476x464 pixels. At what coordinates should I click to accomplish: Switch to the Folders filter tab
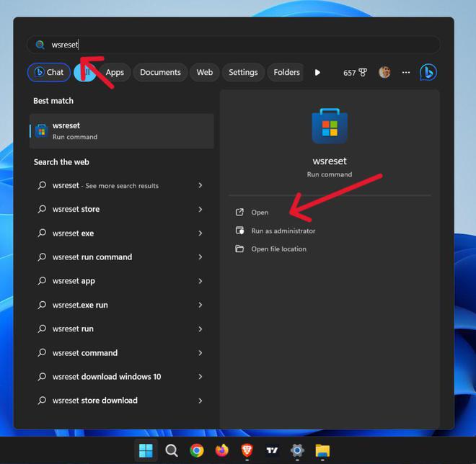coord(286,73)
